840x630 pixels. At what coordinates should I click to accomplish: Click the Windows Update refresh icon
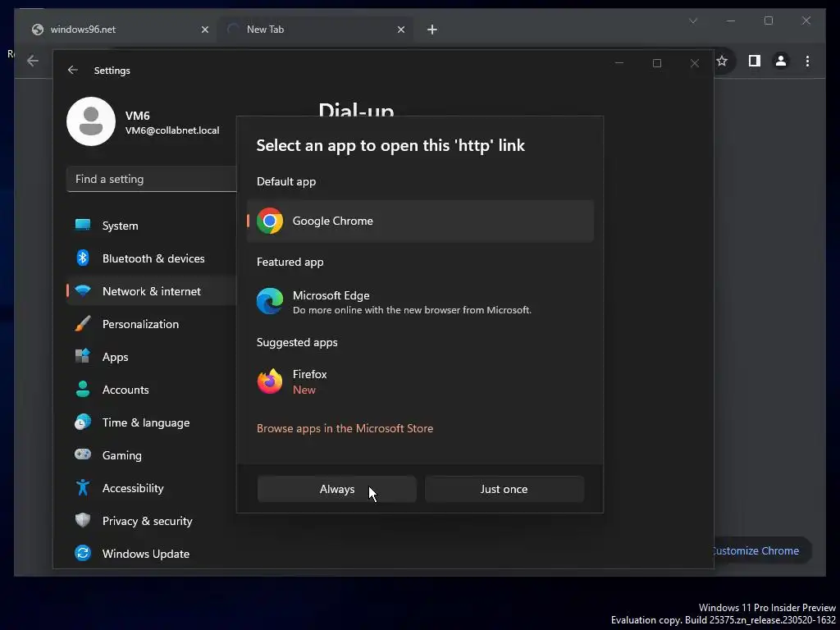[83, 553]
